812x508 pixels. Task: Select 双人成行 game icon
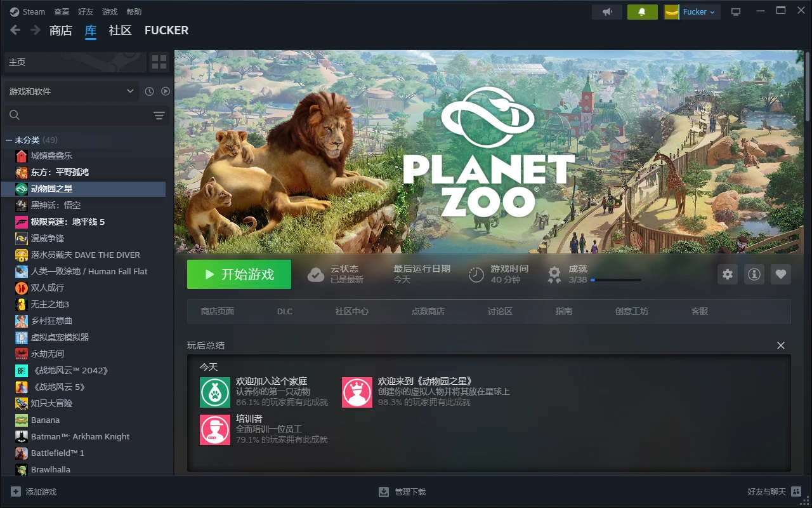(22, 288)
